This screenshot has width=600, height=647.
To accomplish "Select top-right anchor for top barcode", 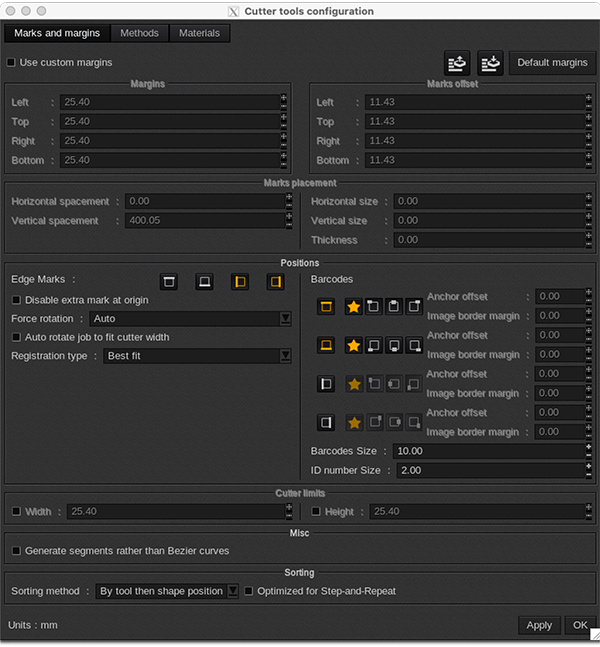I will pyautogui.click(x=413, y=307).
